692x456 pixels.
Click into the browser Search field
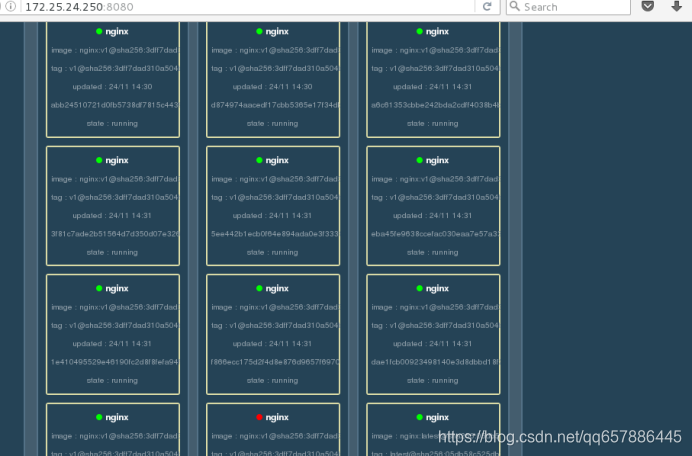tap(568, 7)
